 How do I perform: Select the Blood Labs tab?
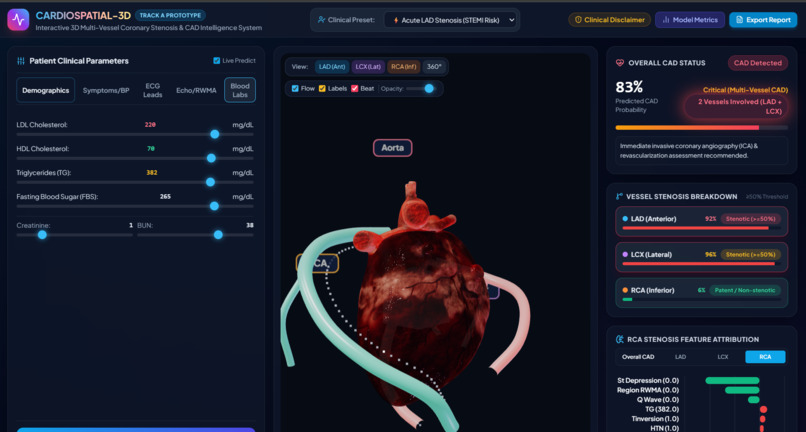(240, 90)
